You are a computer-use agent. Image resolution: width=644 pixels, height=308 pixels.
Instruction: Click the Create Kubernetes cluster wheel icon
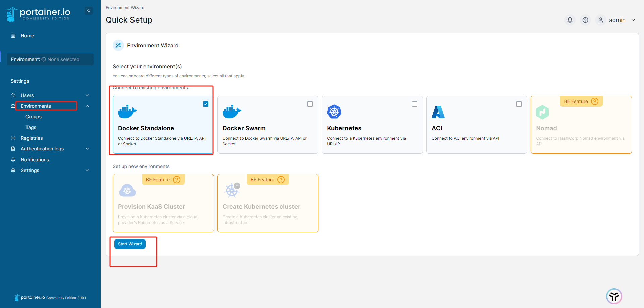coord(232,190)
